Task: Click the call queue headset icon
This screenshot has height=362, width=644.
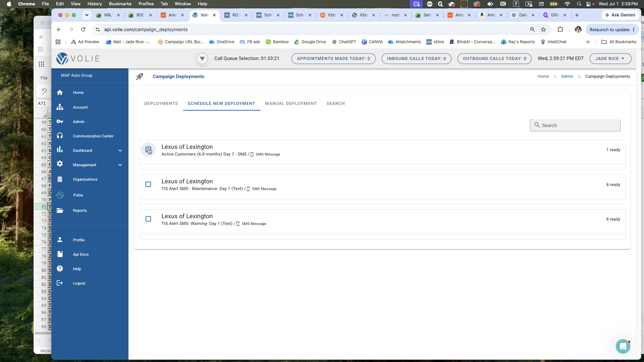Action: point(202,59)
